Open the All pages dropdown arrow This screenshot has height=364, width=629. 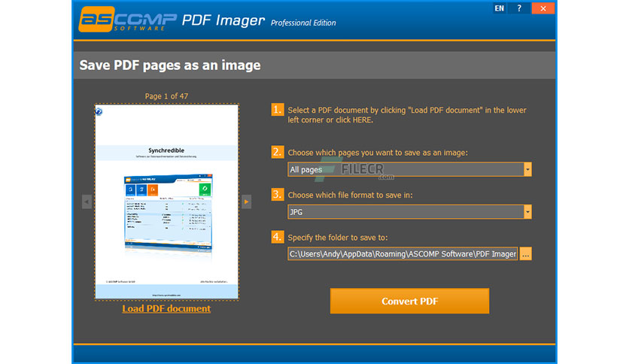point(527,169)
